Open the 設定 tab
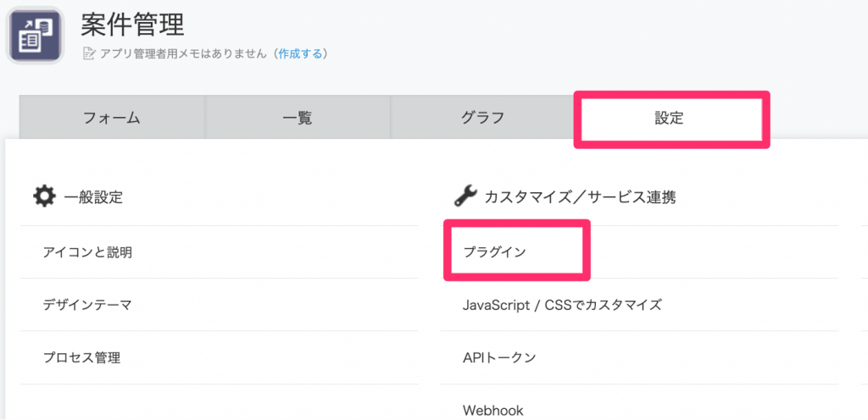The image size is (868, 420). pyautogui.click(x=669, y=118)
